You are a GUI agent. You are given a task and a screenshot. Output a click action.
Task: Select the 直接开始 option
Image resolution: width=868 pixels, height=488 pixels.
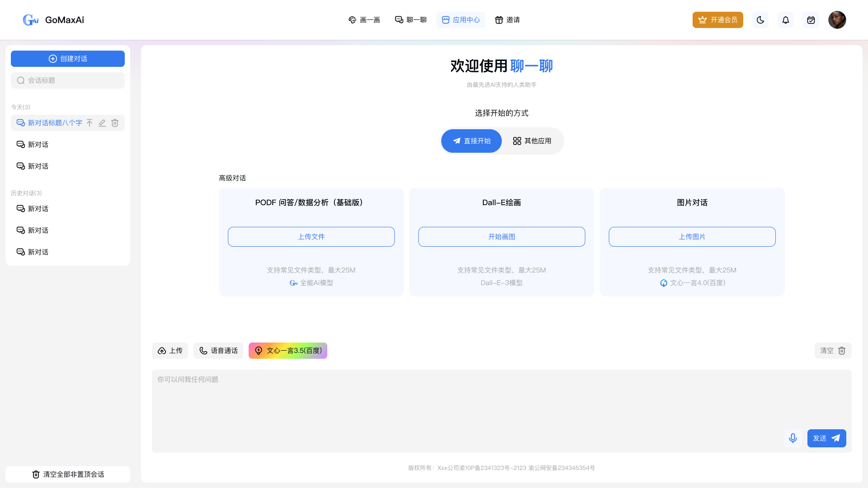coord(472,141)
